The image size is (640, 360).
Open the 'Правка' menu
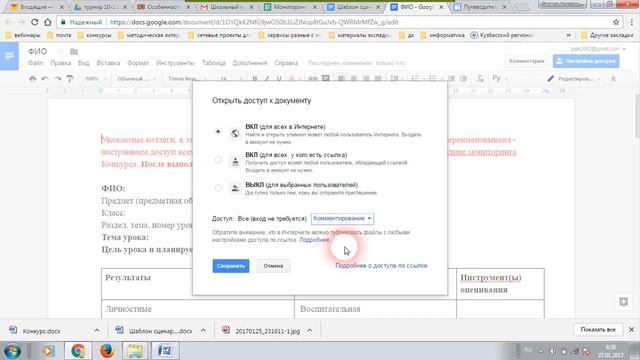point(60,63)
